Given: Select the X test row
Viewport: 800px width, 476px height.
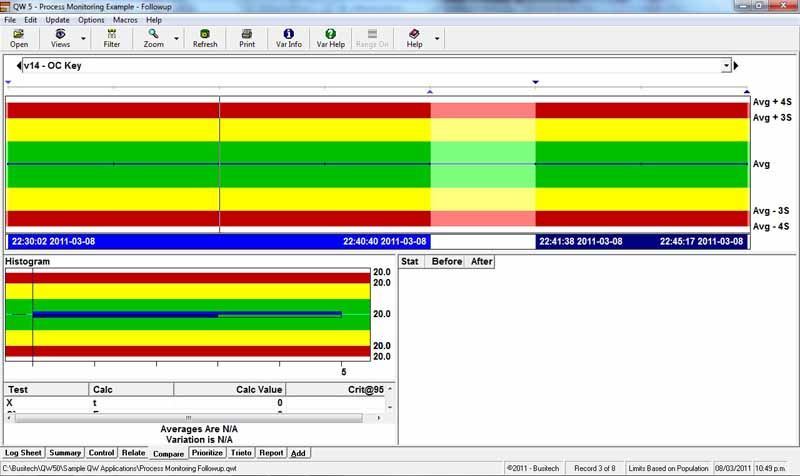Looking at the screenshot, I should click(194, 403).
